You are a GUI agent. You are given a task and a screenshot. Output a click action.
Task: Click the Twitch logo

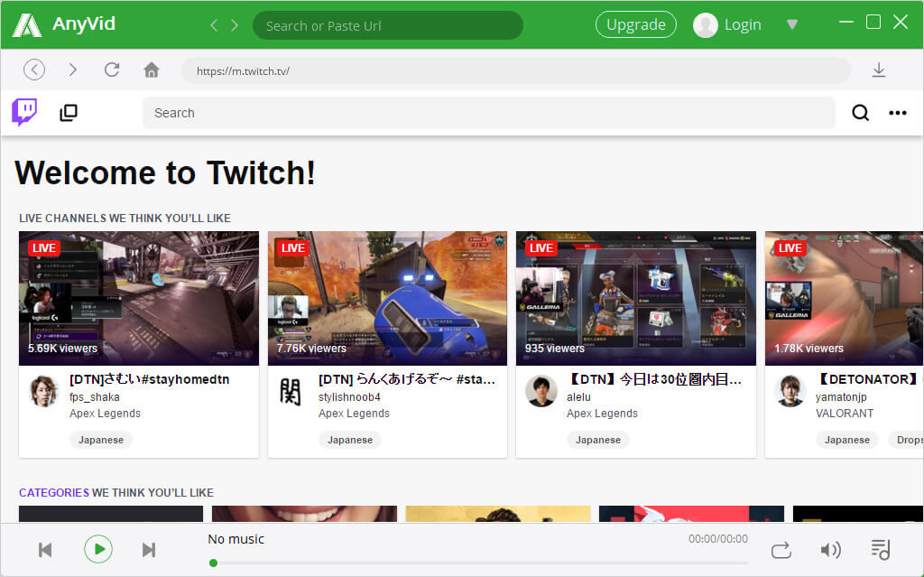24,112
